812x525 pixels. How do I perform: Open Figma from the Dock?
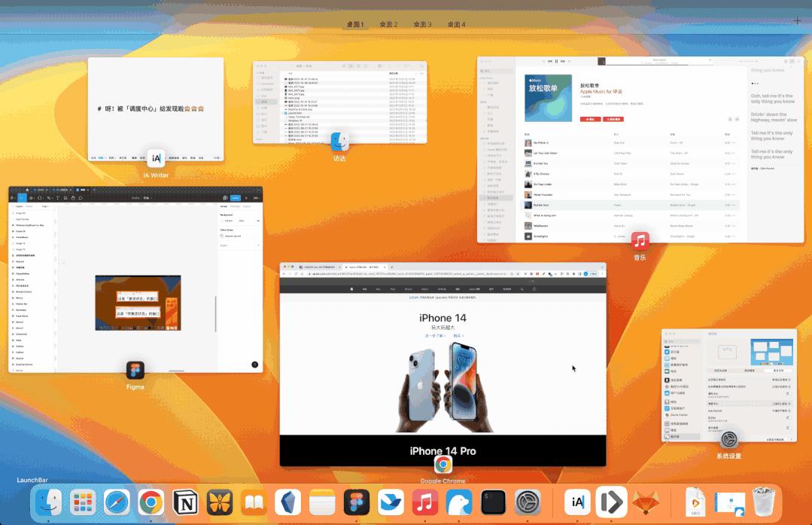tap(356, 502)
